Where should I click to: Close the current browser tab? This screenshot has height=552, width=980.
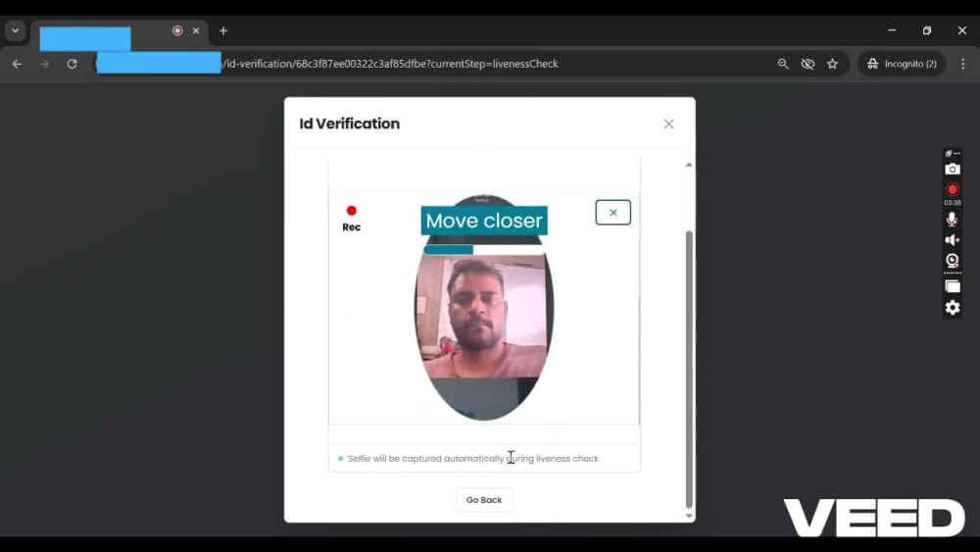[x=196, y=30]
